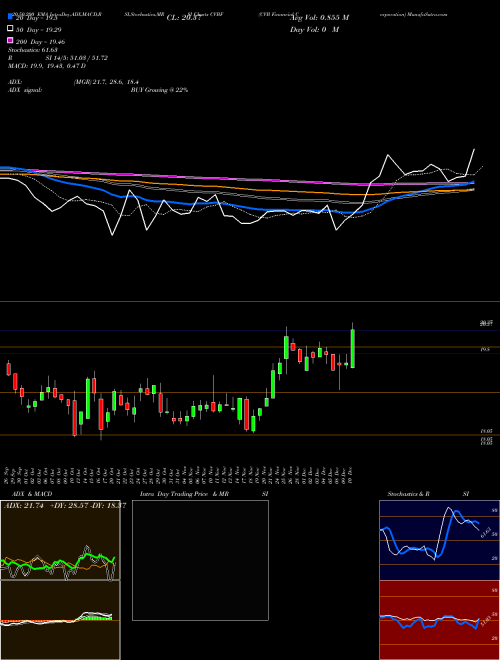Click the 'CL: 20.37' closing price label
The width and height of the screenshot is (500, 660).
tap(184, 18)
